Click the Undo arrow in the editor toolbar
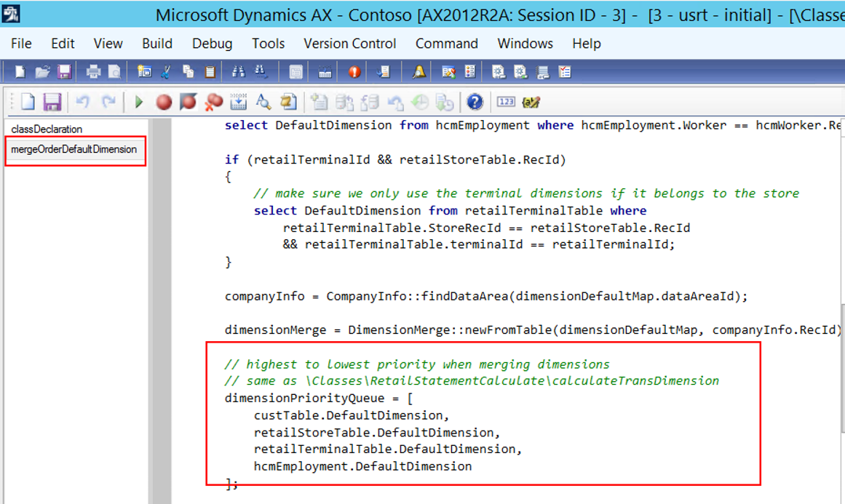845x504 pixels. [82, 102]
